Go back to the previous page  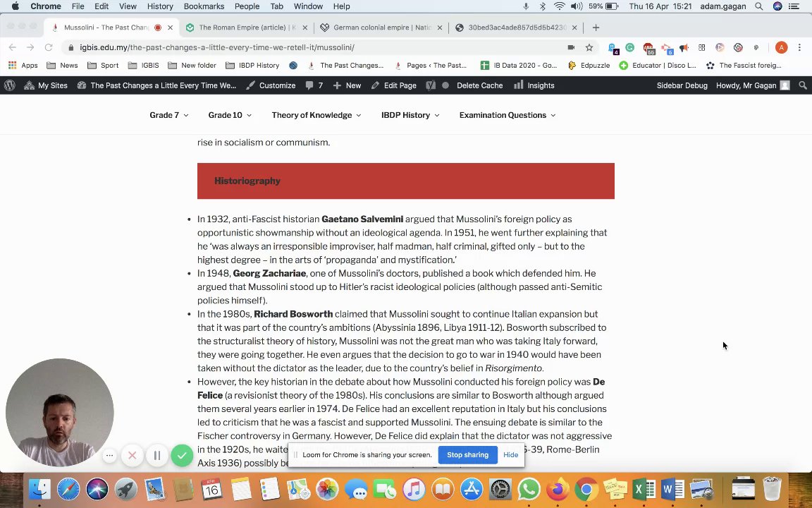coord(13,47)
